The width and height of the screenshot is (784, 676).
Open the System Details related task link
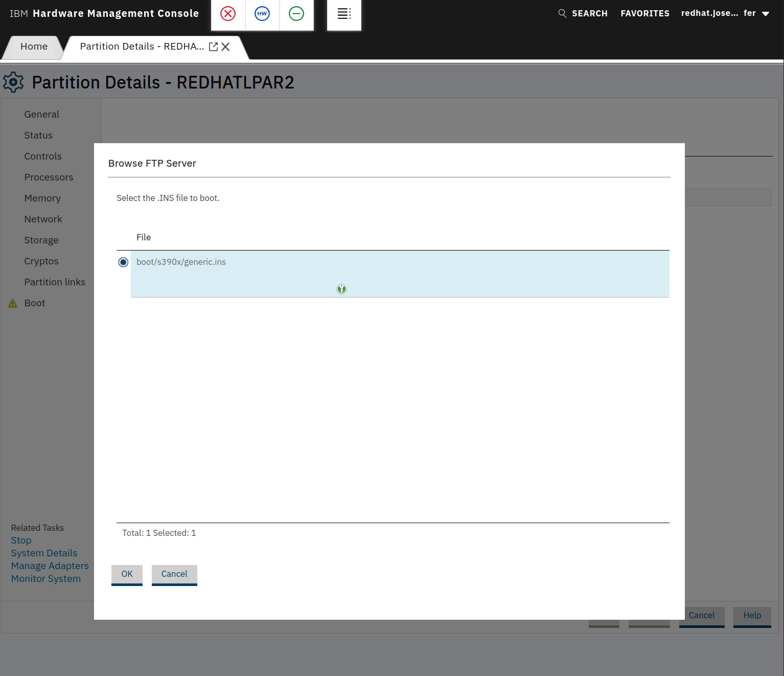44,553
